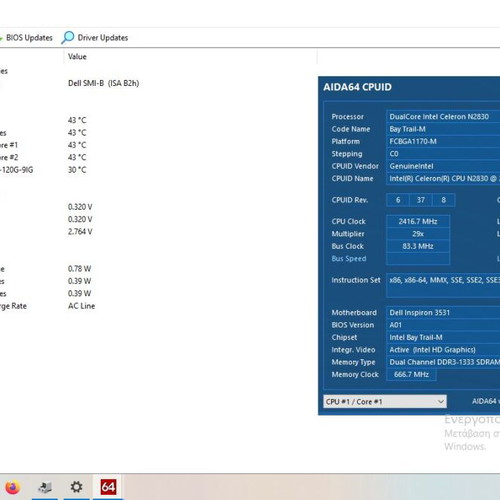The height and width of the screenshot is (500, 500).
Task: Click the CPUID Vendor field GenuineIntel
Action: point(443,166)
